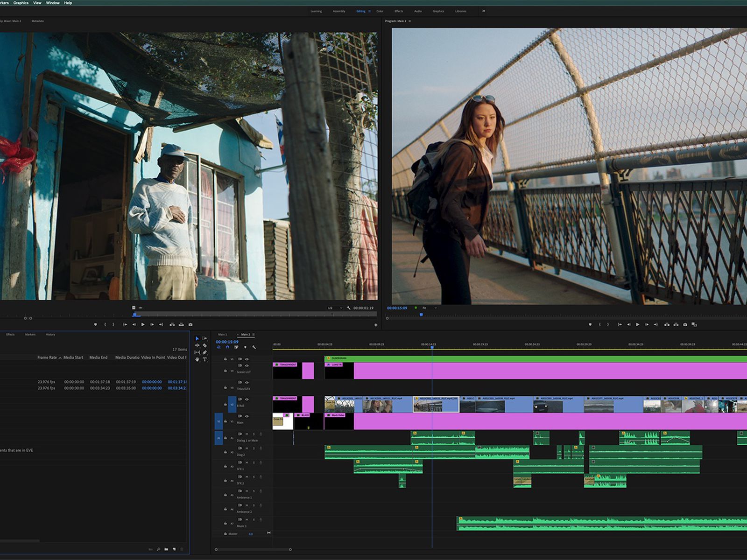
Task: Activate the Selection arrow tool
Action: pyautogui.click(x=197, y=338)
